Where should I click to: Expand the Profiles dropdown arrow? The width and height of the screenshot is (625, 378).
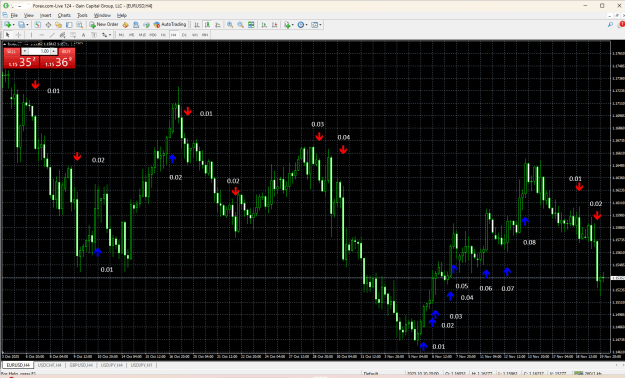(28, 25)
